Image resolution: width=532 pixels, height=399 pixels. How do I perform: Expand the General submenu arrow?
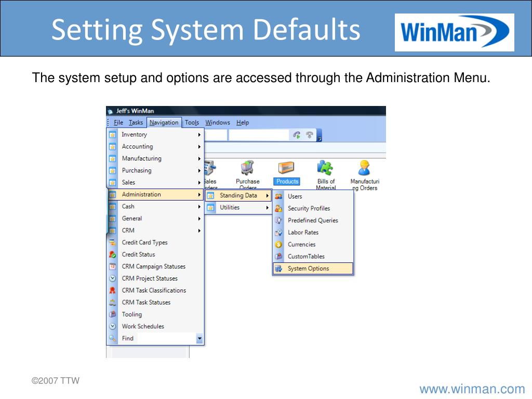[x=199, y=219]
